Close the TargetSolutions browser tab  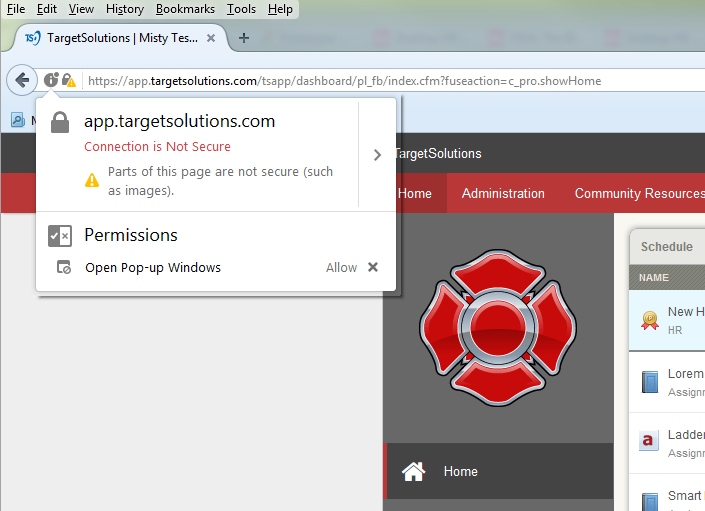(210, 38)
